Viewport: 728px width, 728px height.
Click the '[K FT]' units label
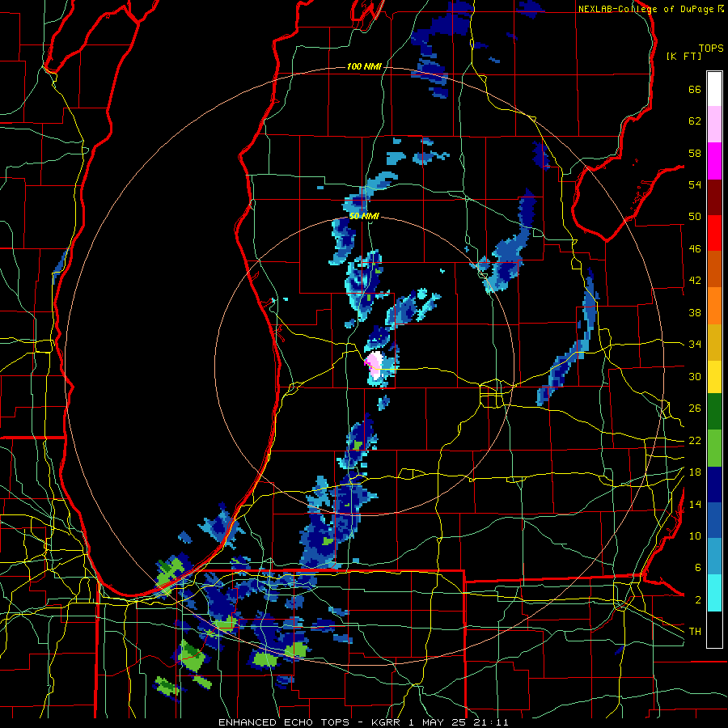coord(684,56)
